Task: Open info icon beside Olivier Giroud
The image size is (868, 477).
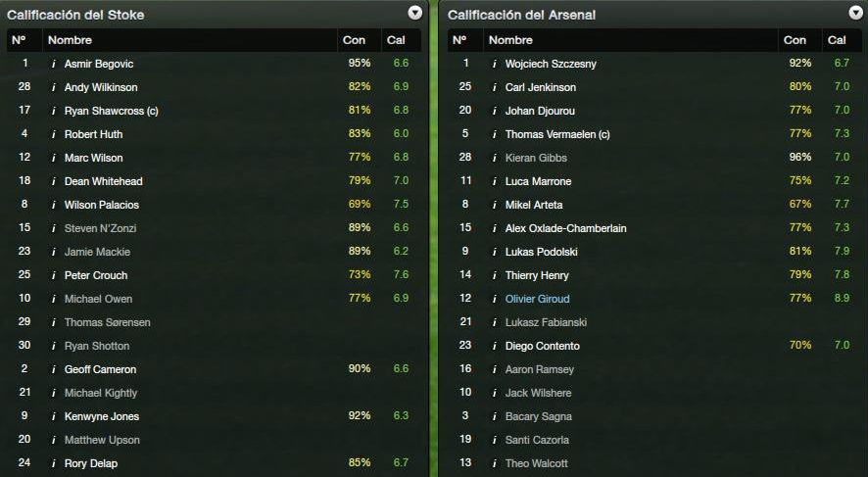Action: [x=495, y=300]
